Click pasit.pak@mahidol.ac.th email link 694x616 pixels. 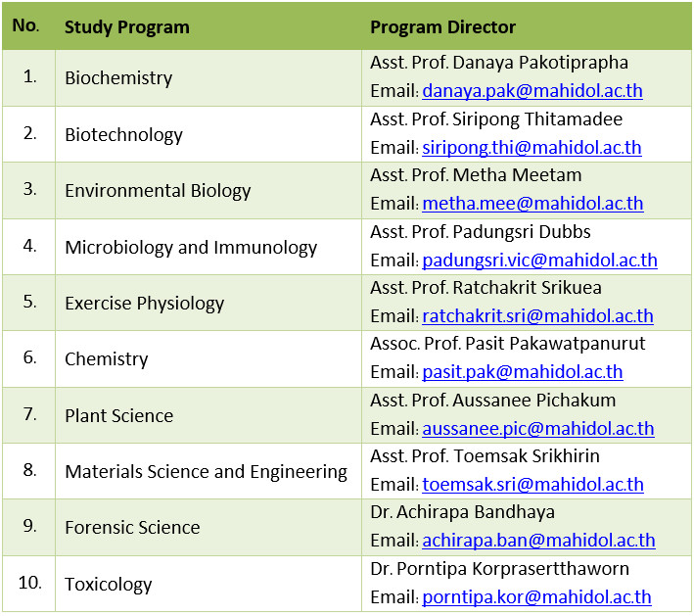[x=522, y=372]
